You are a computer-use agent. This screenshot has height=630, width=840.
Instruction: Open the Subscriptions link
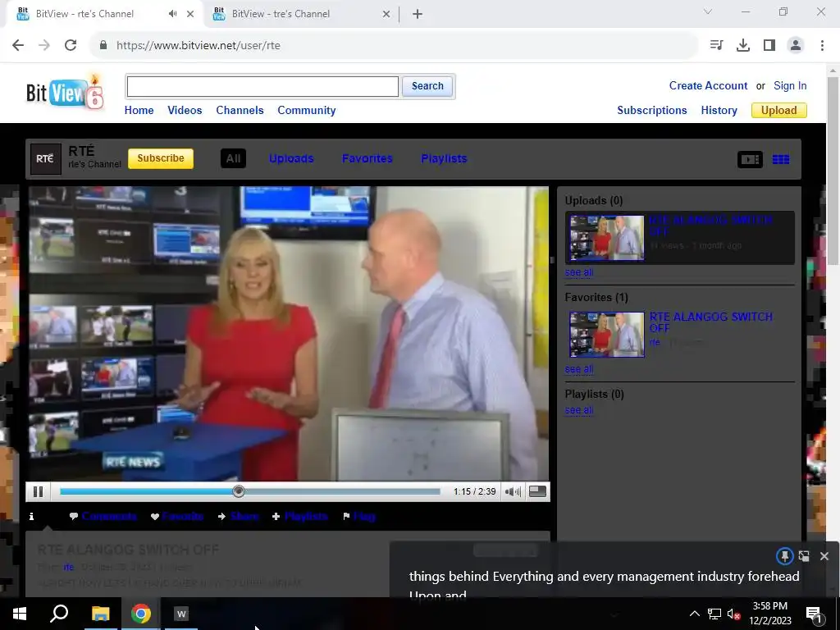652,111
